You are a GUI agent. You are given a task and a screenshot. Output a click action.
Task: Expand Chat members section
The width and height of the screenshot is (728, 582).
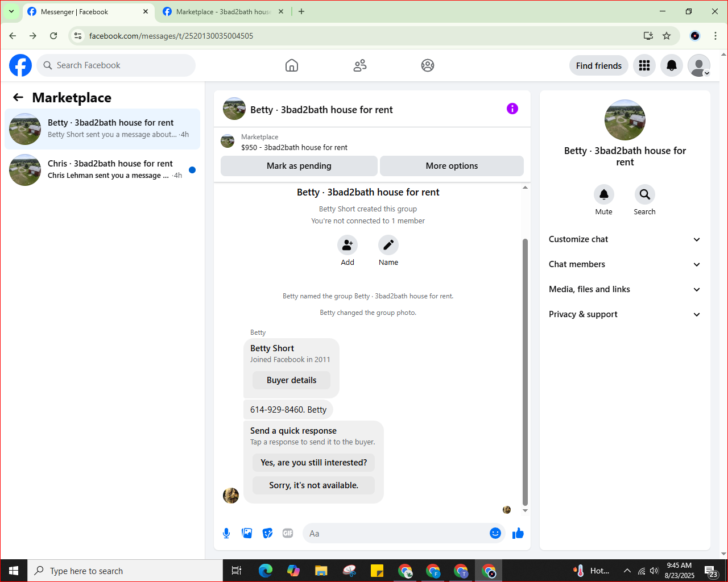coord(624,264)
